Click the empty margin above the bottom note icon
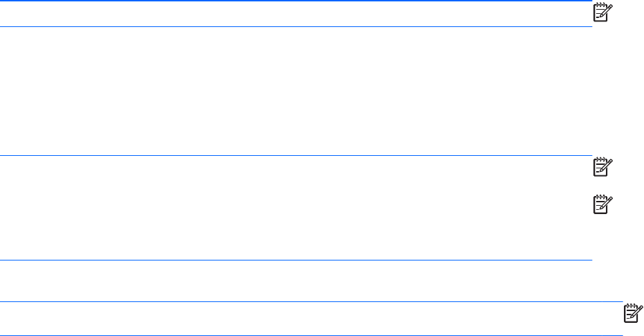 pos(633,281)
